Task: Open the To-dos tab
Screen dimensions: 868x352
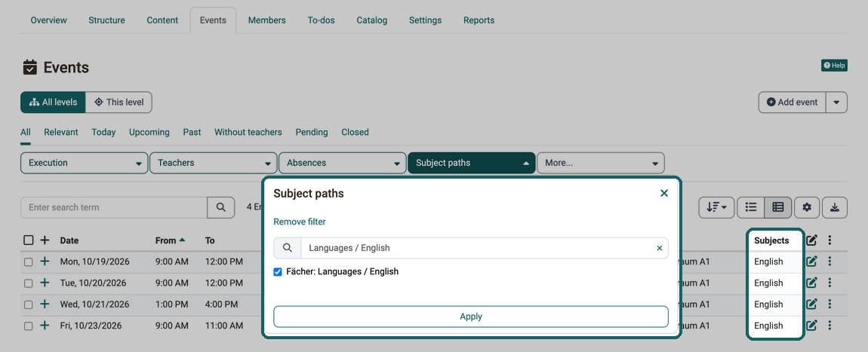Action: coord(321,20)
